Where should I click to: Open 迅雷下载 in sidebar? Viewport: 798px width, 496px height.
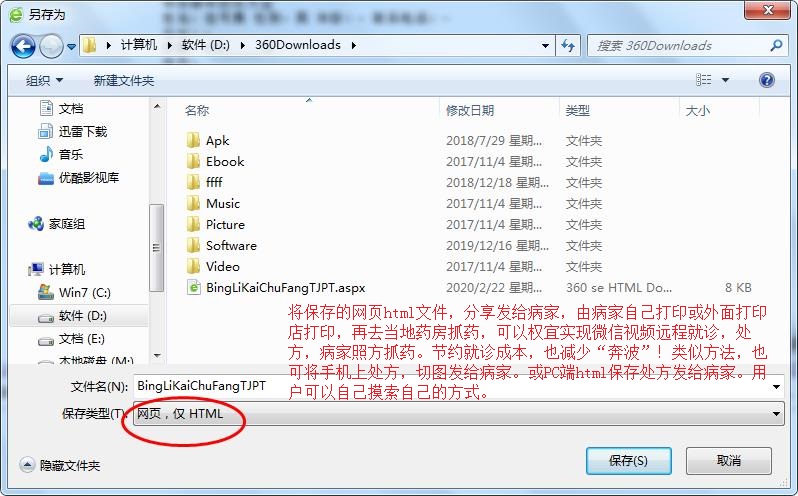[x=73, y=132]
